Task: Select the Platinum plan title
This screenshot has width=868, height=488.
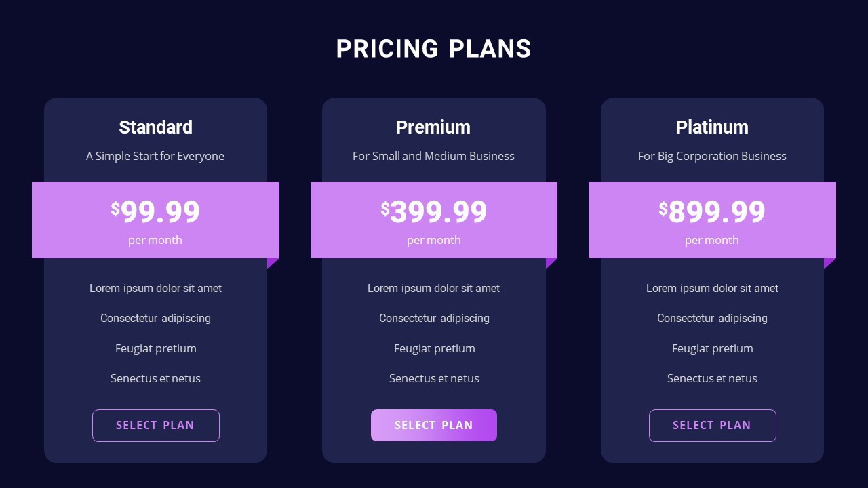Action: 712,127
